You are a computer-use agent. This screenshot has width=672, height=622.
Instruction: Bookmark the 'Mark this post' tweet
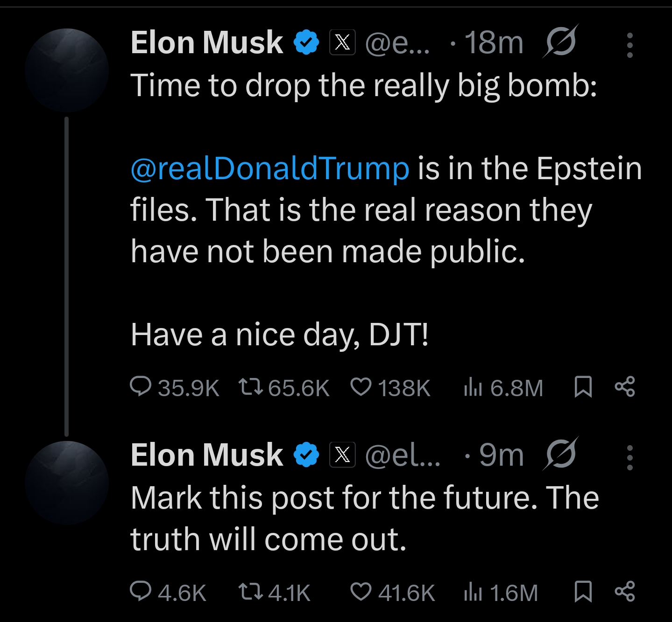click(x=583, y=592)
